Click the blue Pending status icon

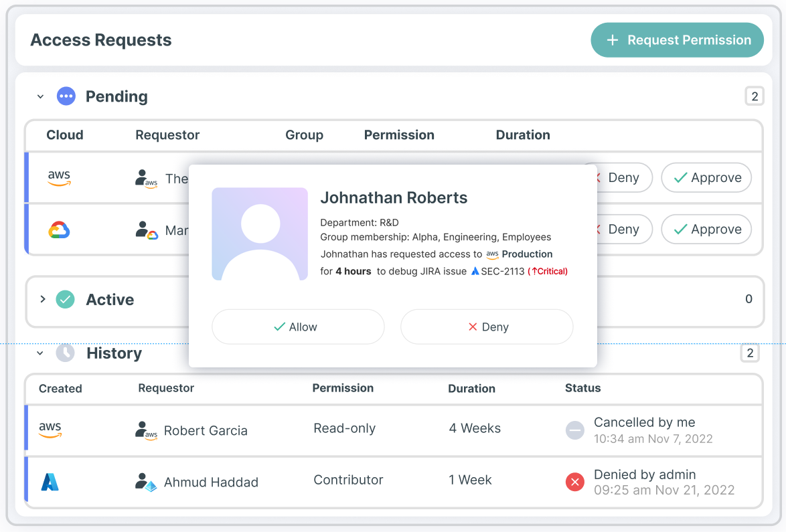point(66,96)
